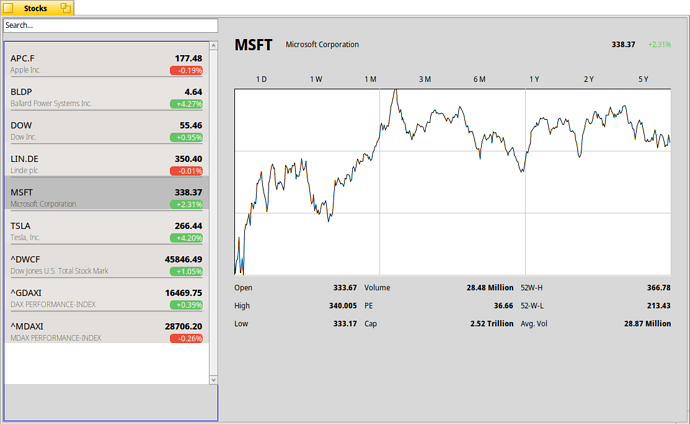Click the -0.26% badge for ^MDAXI
This screenshot has height=424, width=690.
pos(187,338)
